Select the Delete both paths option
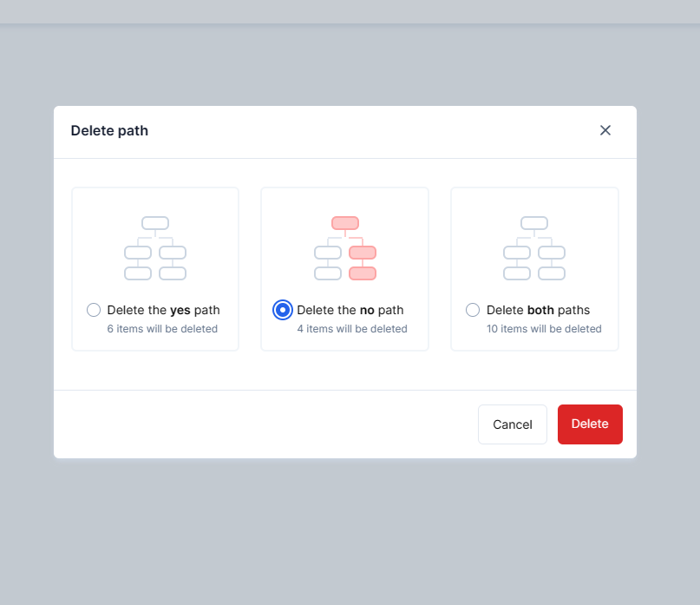Viewport: 700px width, 605px height. pos(472,310)
